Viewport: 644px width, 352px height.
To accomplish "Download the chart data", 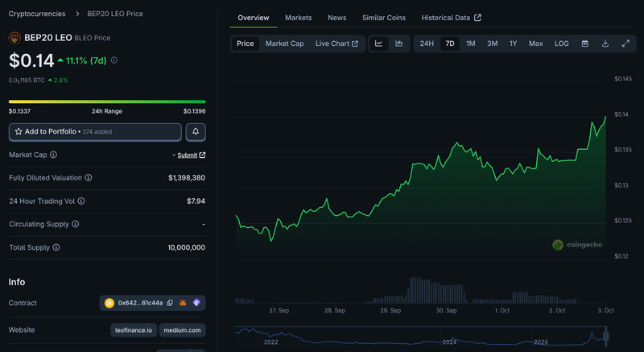I will tap(605, 43).
